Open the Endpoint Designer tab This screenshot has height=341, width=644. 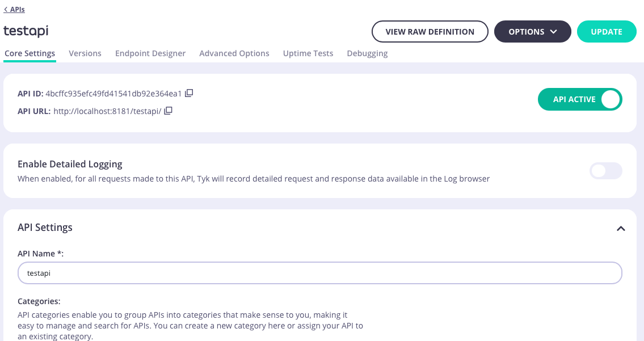coord(150,53)
